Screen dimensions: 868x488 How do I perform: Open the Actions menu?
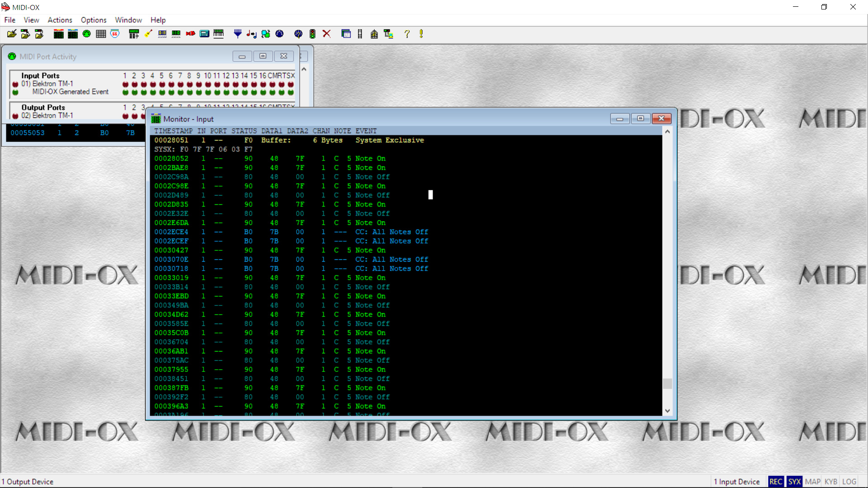pos(60,20)
